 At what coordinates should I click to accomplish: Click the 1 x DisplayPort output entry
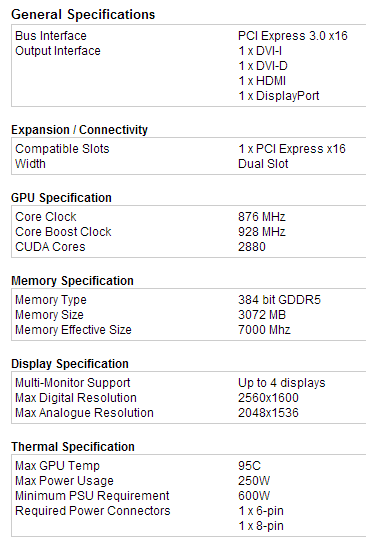[x=279, y=96]
